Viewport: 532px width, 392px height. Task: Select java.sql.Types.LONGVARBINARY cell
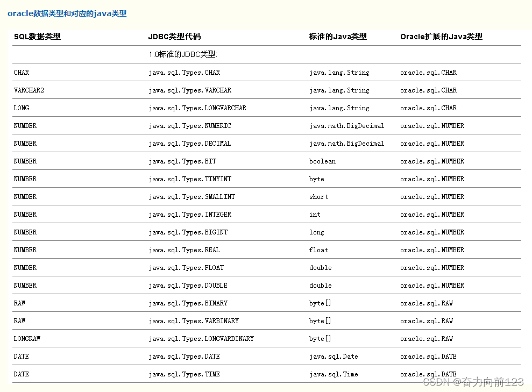tap(201, 338)
